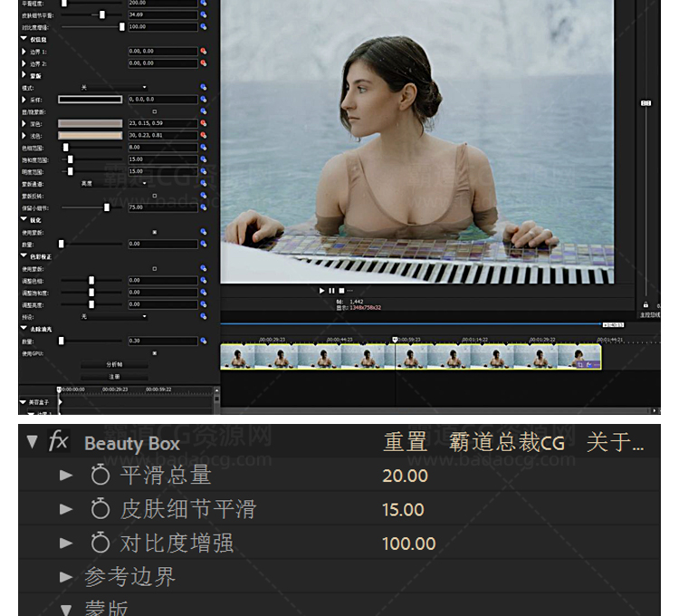
Task: Click red keyframe icon for 边界 2
Action: point(203,63)
